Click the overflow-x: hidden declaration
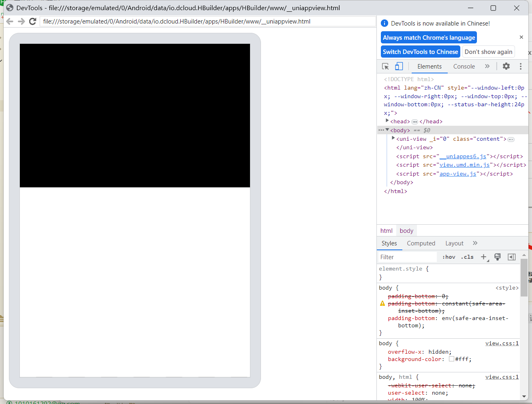Screen dimensions: 532x404 419,352
